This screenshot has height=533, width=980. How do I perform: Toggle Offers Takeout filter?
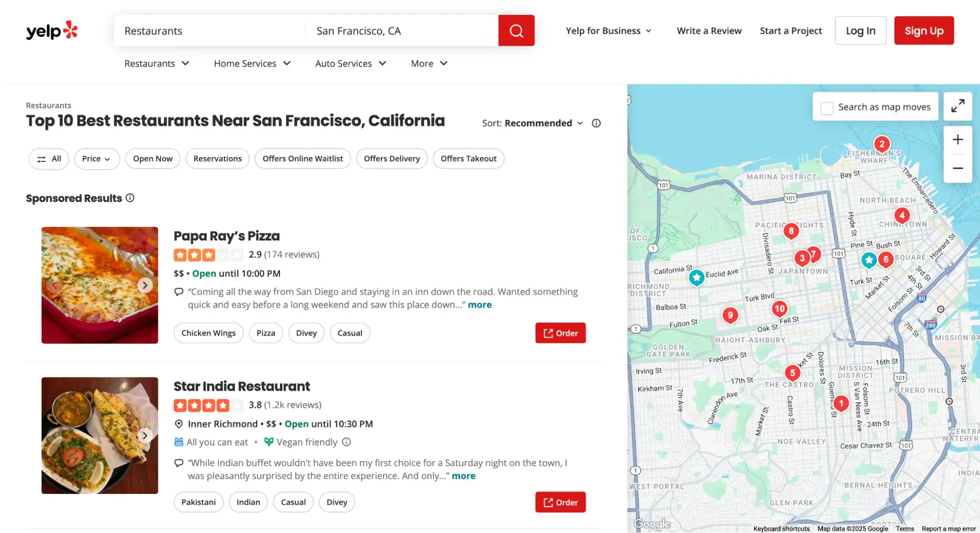pos(469,158)
